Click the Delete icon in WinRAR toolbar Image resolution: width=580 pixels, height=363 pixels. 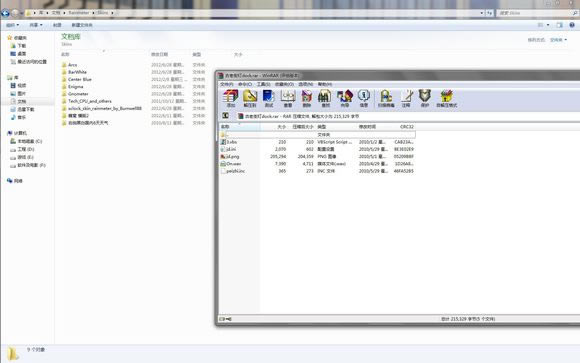click(307, 98)
